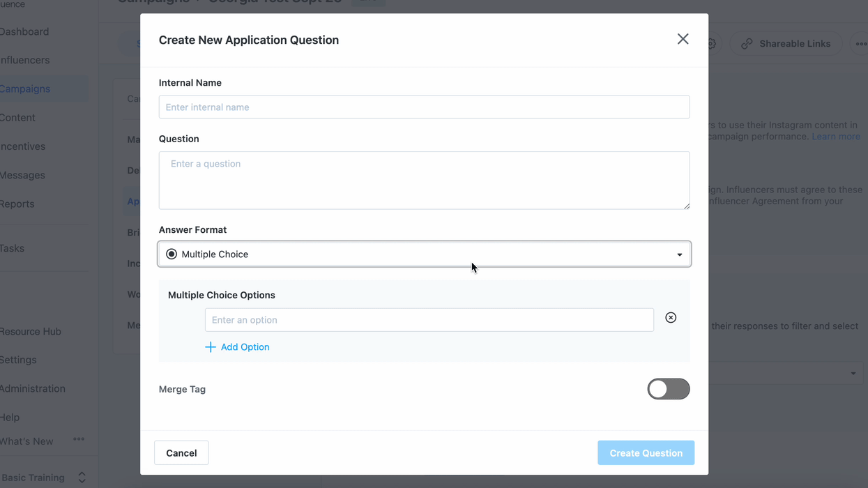Open the What's New more options ellipsis

tap(79, 439)
